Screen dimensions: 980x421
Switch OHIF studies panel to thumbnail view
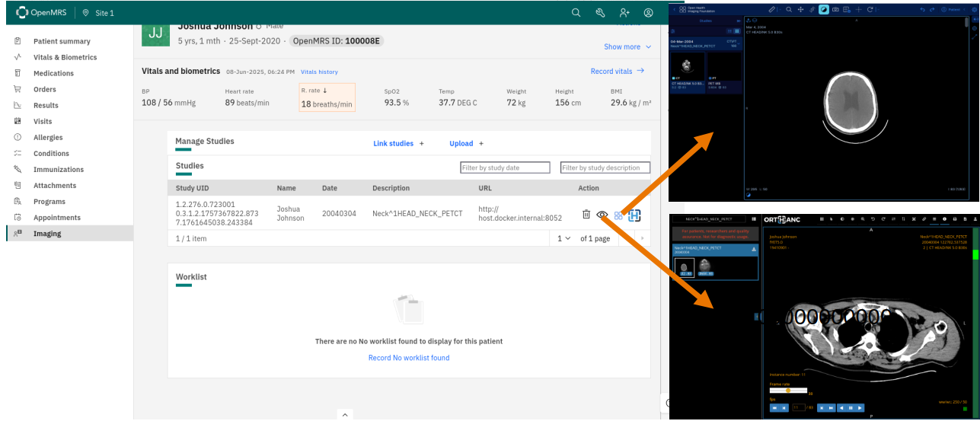(737, 31)
